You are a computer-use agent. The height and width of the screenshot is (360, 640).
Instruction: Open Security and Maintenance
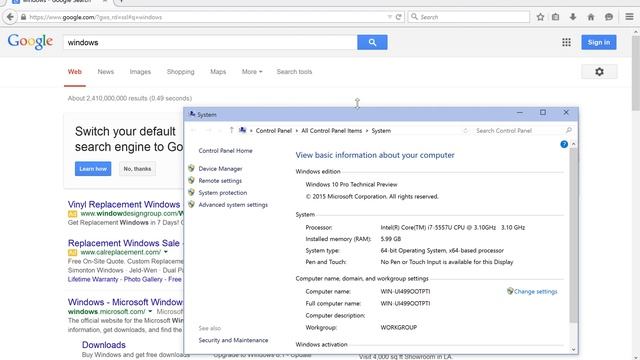[x=233, y=340]
